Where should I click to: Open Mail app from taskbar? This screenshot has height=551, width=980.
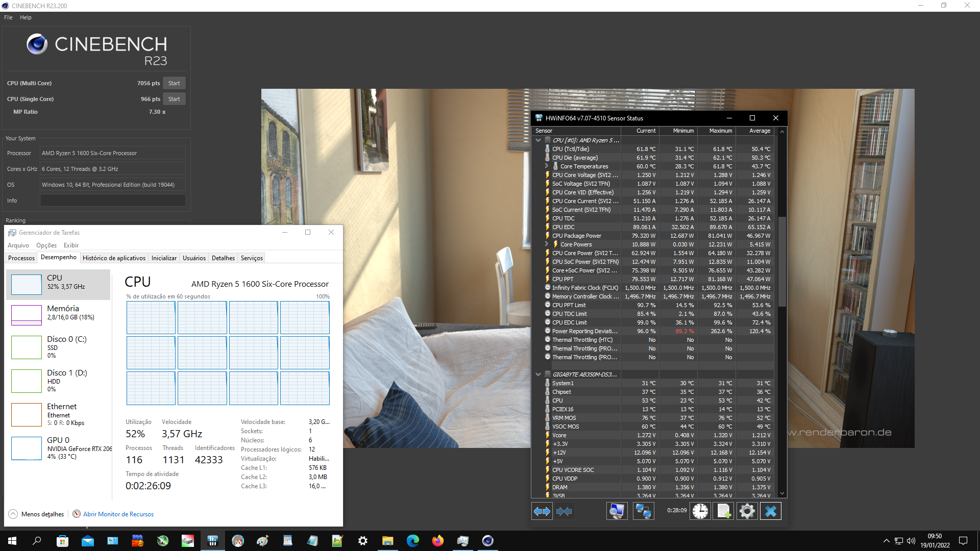click(87, 541)
